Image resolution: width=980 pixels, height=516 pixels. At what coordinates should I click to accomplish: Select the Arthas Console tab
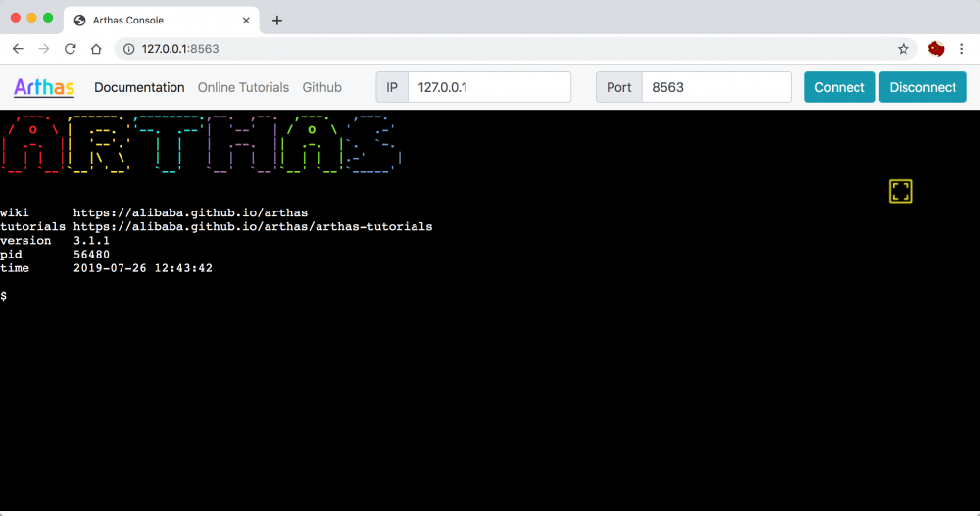coord(162,21)
